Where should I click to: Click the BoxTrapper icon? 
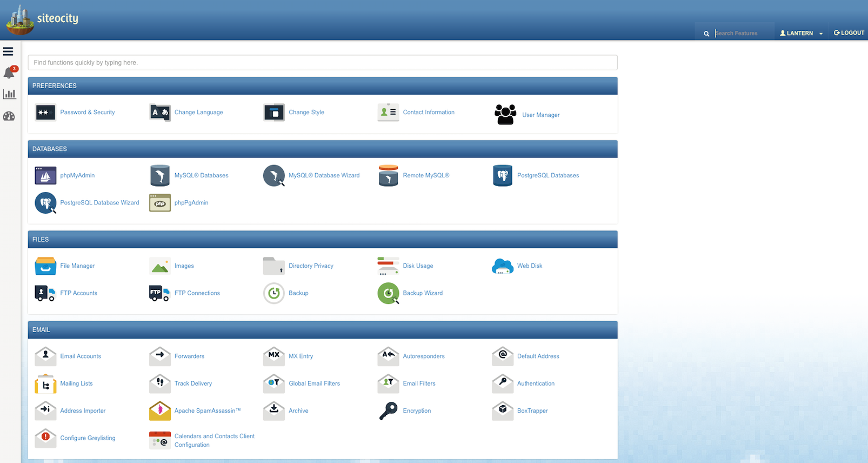pyautogui.click(x=503, y=411)
